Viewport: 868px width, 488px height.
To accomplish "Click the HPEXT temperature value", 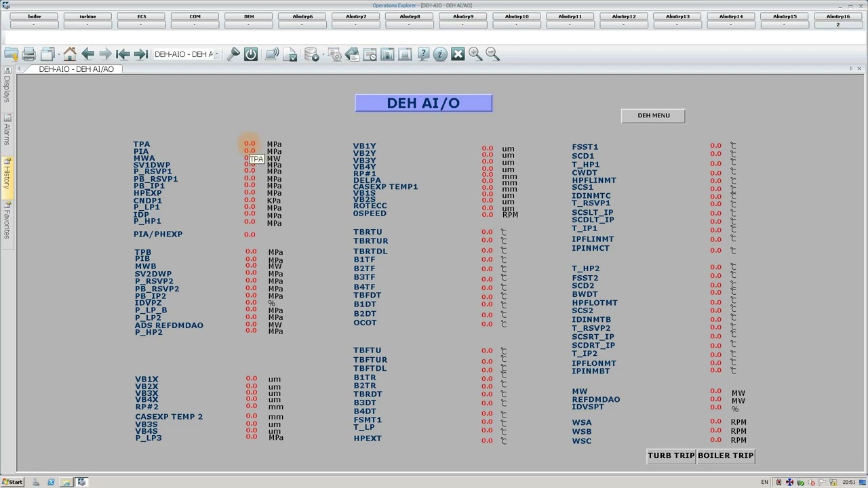I will 487,441.
